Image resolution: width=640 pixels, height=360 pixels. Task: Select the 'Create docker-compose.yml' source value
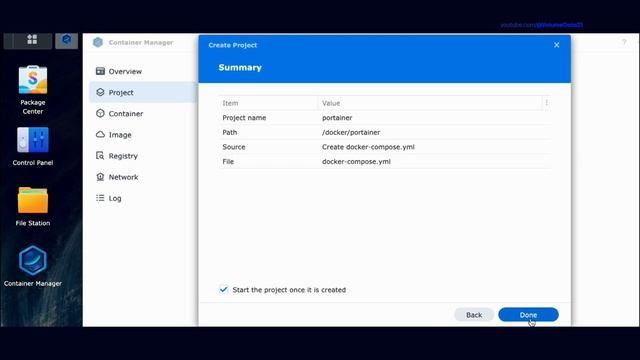coord(368,147)
